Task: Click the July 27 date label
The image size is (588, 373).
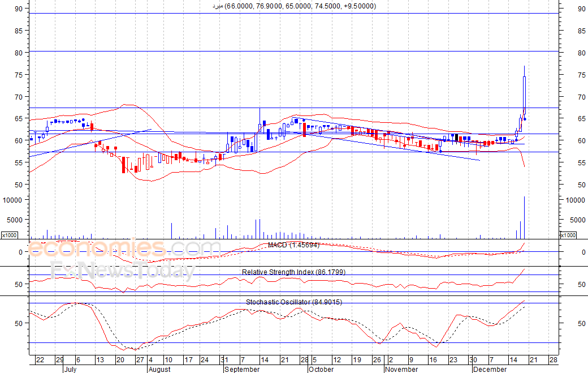Action: [x=140, y=360]
